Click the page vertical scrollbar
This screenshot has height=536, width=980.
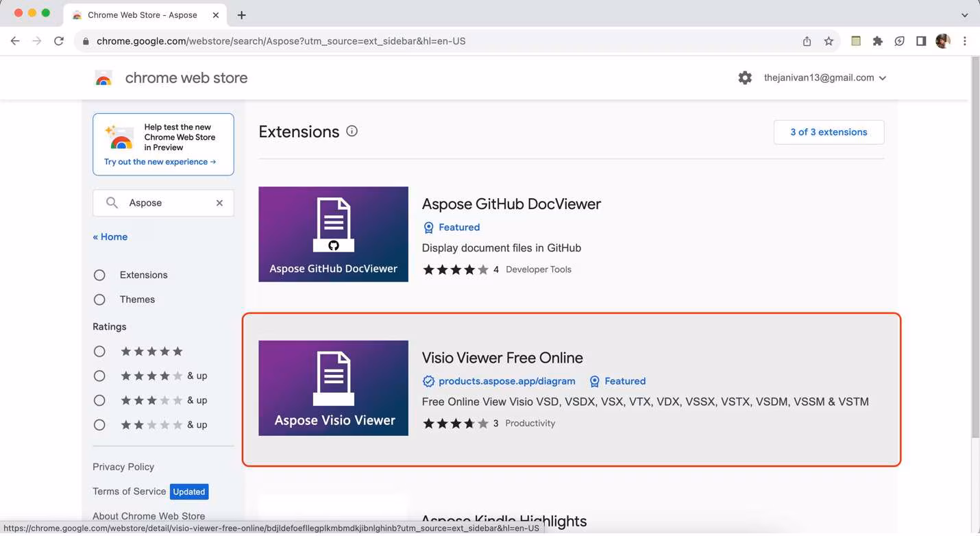(x=975, y=247)
